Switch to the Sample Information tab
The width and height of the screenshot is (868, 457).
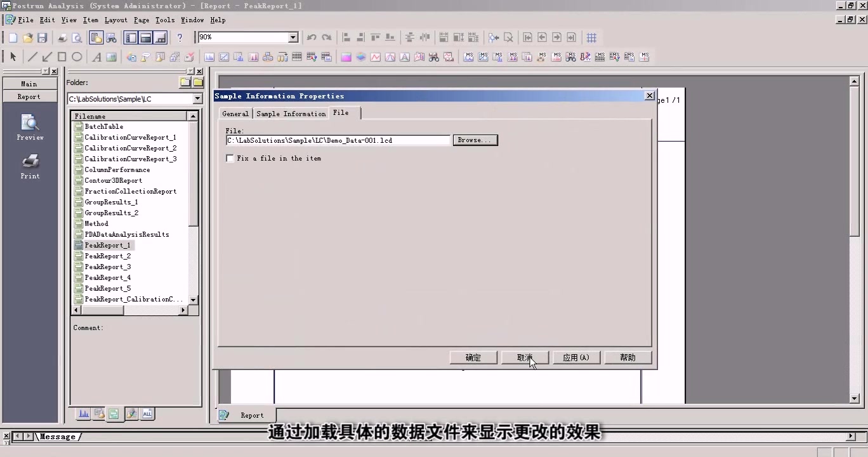coord(291,114)
